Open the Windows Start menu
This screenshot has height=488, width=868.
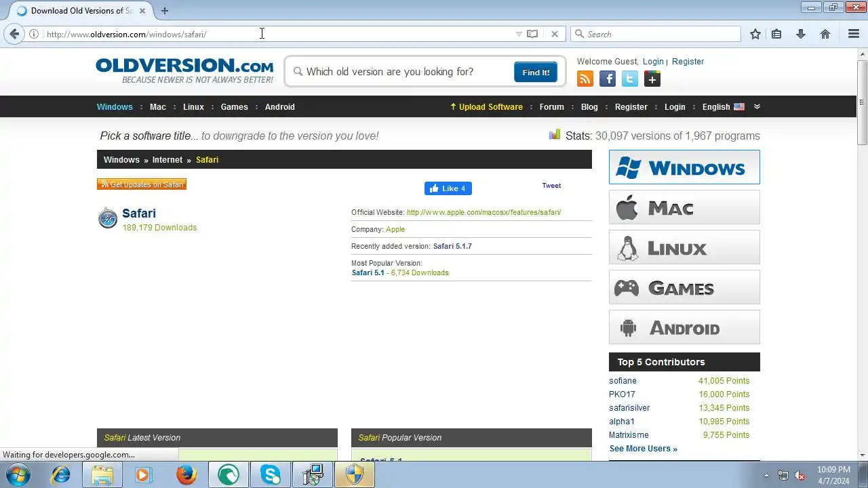pos(18,474)
